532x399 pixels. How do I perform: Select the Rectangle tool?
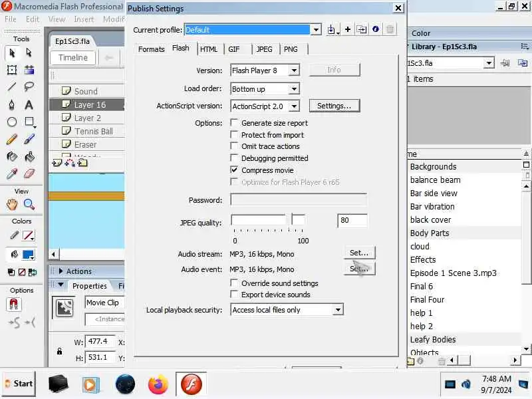(x=29, y=122)
